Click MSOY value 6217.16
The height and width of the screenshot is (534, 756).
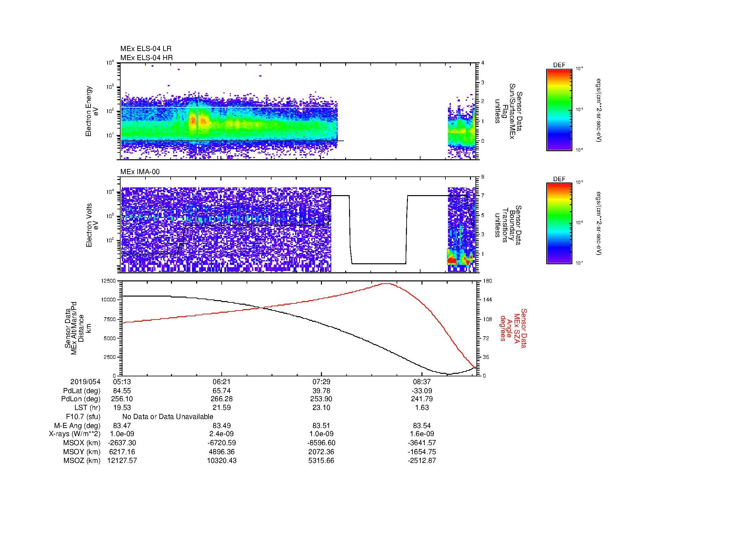122,452
